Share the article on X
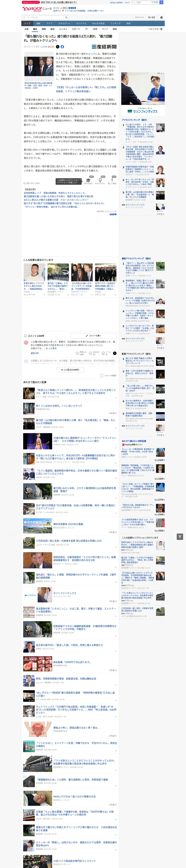 tap(57, 47)
